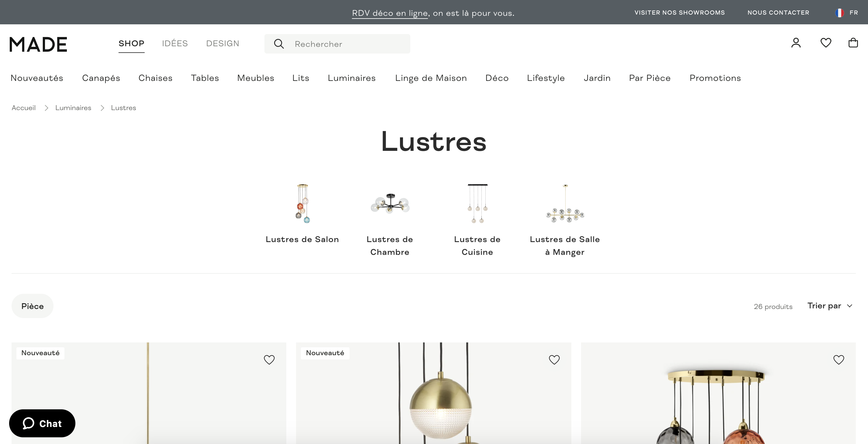This screenshot has width=868, height=444.
Task: Open the first Nouveauté product image
Action: coord(149,393)
